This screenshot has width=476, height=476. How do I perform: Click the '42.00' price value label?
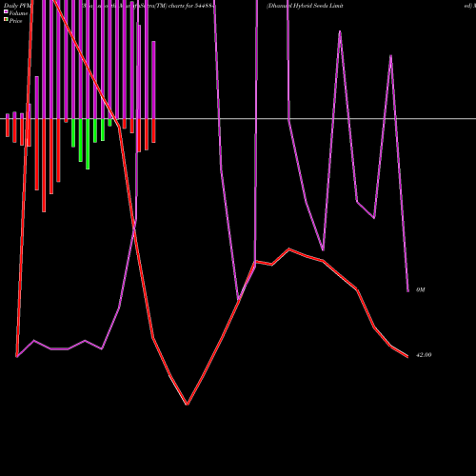(x=424, y=355)
